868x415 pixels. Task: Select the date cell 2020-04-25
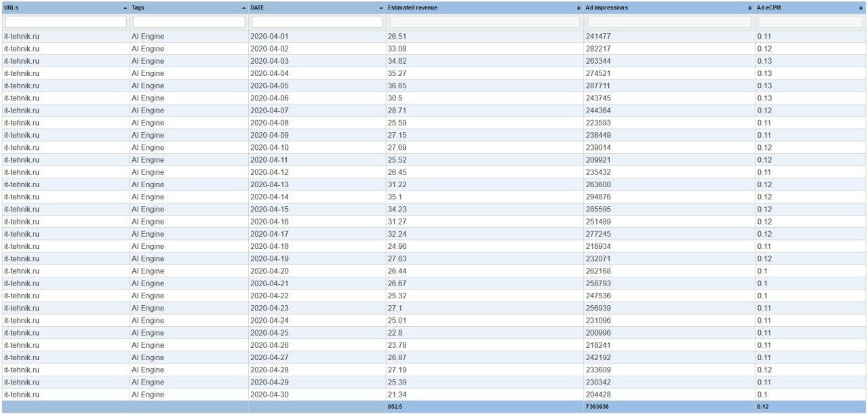point(269,333)
